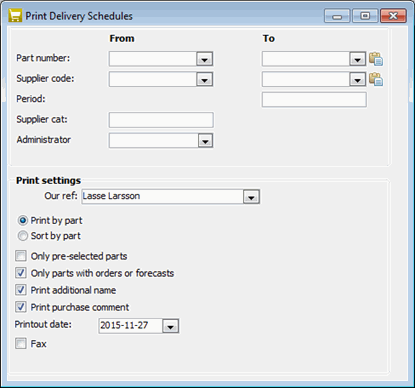Open the Our ref dropdown arrow
Screen dimensions: 415x388
tap(251, 197)
